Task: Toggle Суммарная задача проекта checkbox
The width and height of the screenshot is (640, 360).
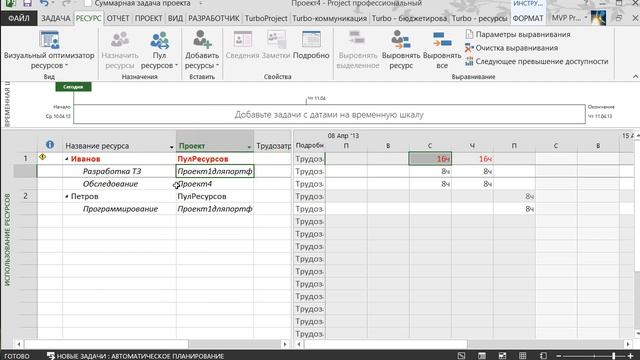Action: point(88,3)
